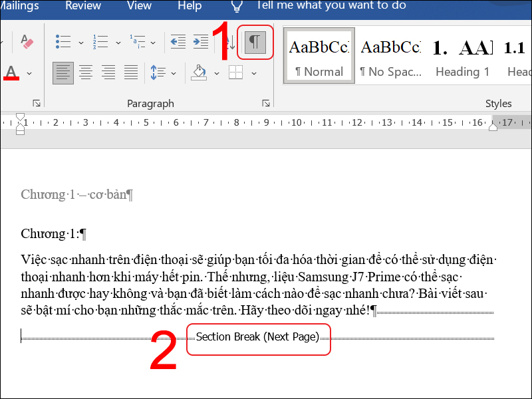
Task: Click the Multilevel List icon
Action: (x=137, y=42)
